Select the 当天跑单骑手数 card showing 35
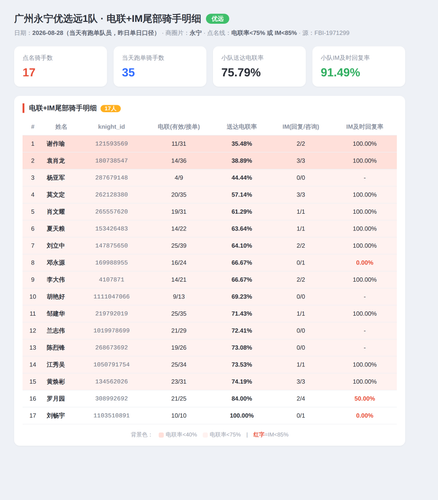Screen dimensions: 438x500 pyautogui.click(x=160, y=66)
